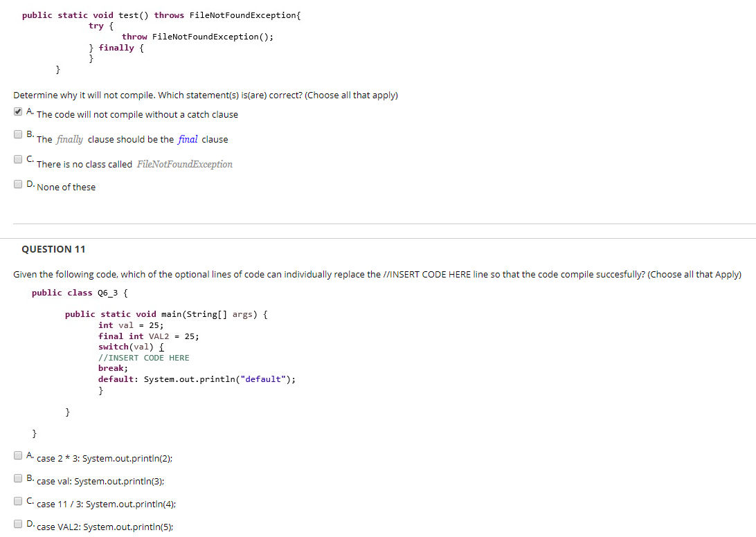Select option C about FileNotFoundException class
This screenshot has width=756, height=537.
click(x=17, y=159)
